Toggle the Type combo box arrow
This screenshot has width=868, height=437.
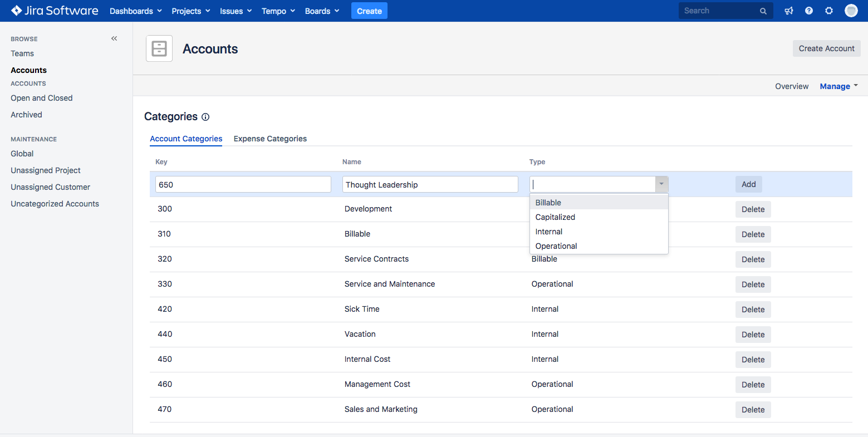coord(661,184)
